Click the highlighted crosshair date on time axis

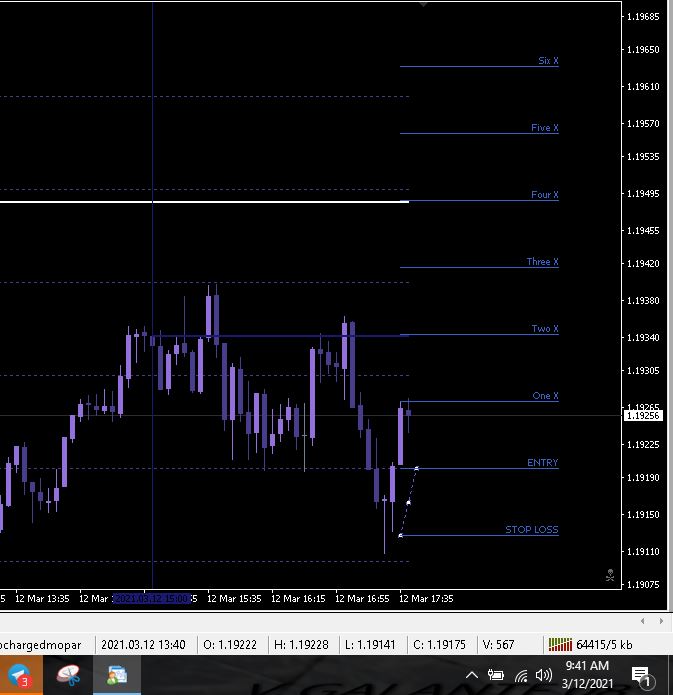click(x=152, y=598)
